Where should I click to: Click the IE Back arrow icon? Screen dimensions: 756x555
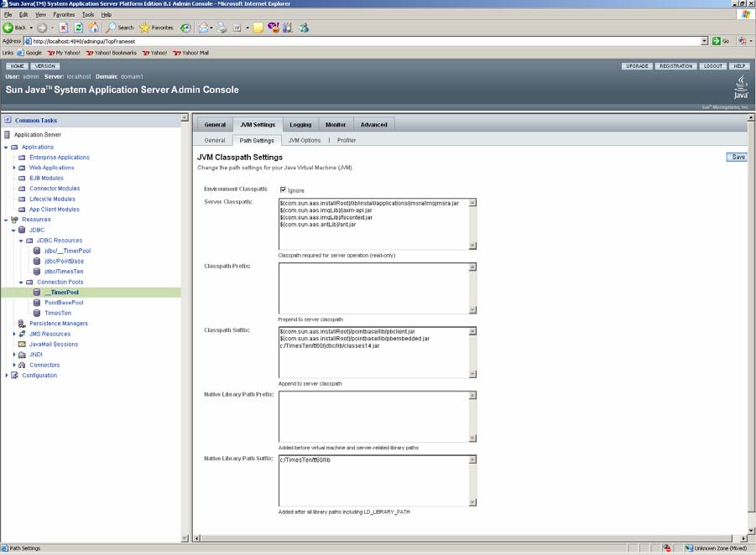[8, 28]
